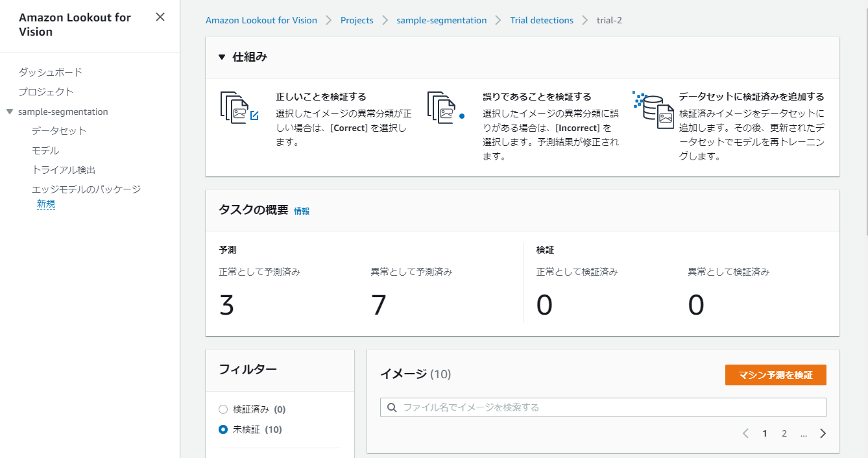
Task: Click the マシン予測を検証 button
Action: coord(776,375)
